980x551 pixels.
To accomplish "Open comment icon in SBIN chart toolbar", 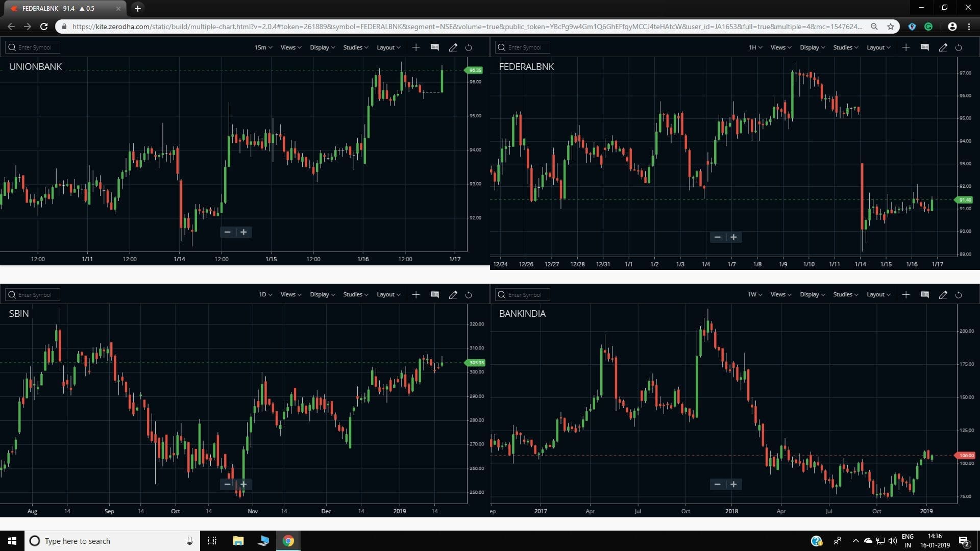I will tap(435, 294).
